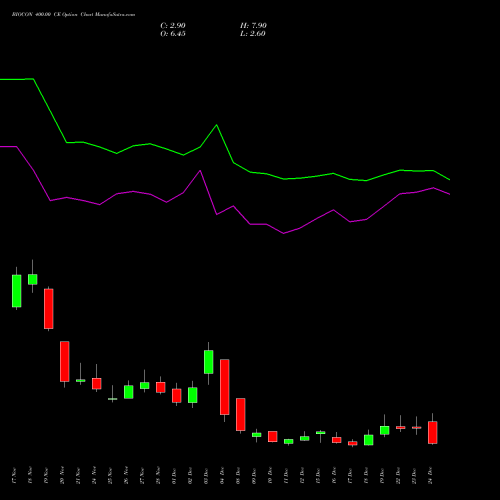Click the 04 Dec date label
The height and width of the screenshot is (500, 500).
click(222, 476)
